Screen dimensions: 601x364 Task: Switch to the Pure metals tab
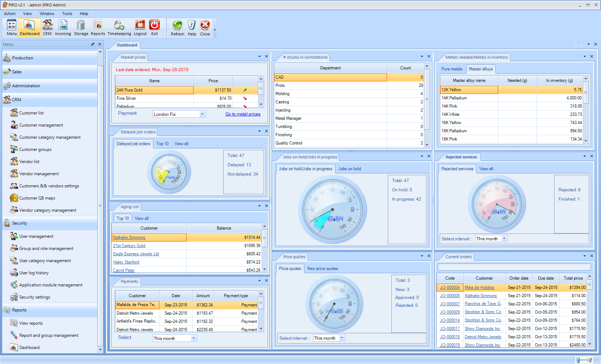(x=451, y=69)
